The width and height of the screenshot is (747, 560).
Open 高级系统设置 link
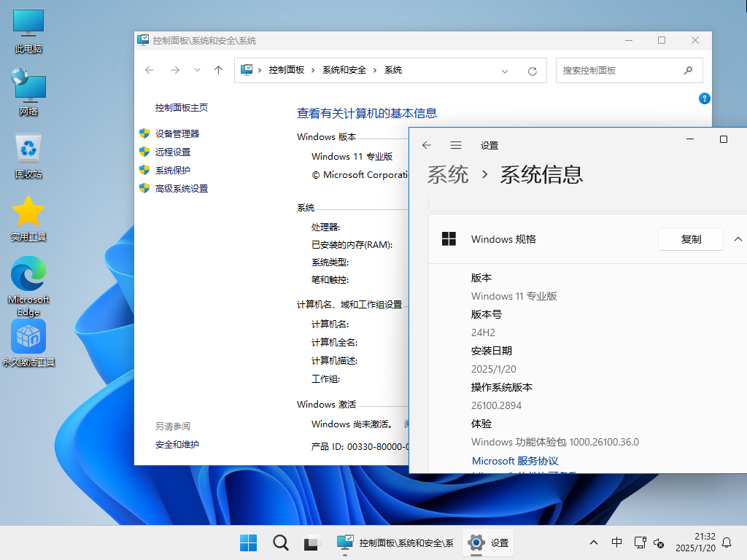coord(182,189)
